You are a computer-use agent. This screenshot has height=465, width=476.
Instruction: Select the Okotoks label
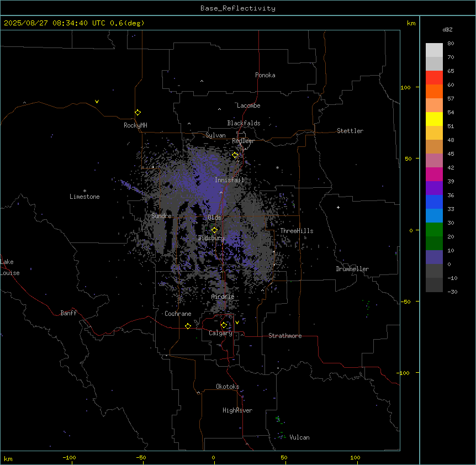tap(228, 387)
